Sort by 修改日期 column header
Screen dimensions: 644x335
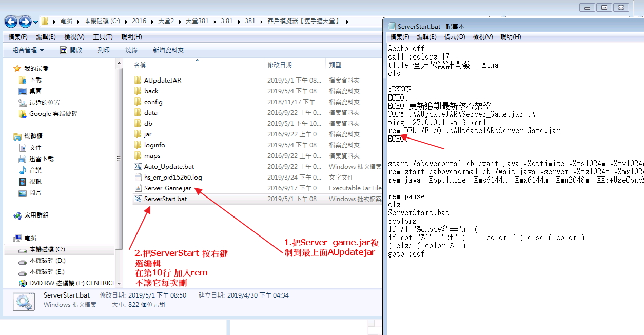pos(280,65)
